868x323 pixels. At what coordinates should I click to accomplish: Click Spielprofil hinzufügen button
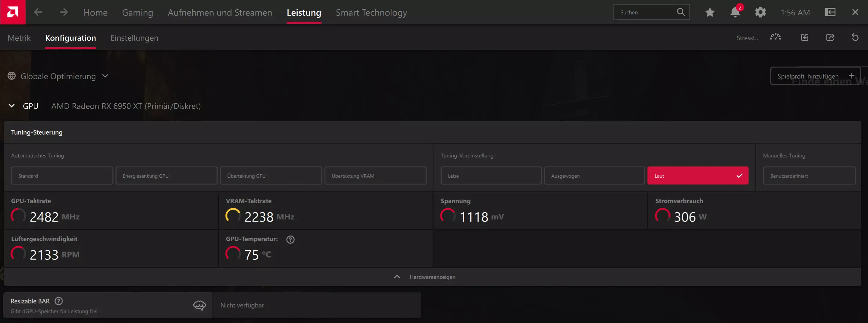coord(815,76)
